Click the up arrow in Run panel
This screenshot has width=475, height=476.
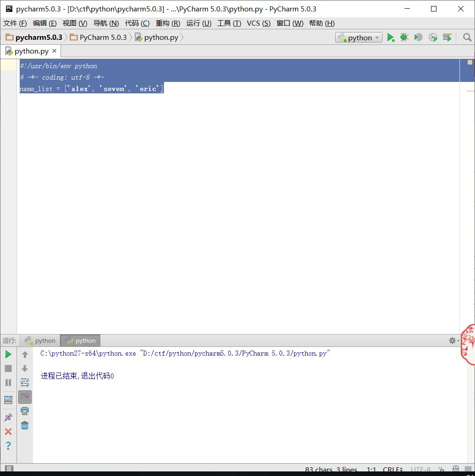pos(25,354)
